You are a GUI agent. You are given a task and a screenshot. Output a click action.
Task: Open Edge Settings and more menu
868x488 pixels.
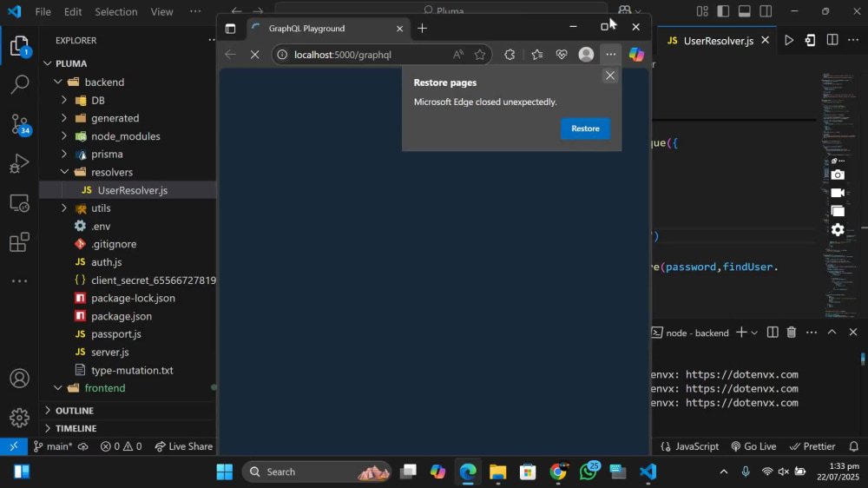[x=610, y=55]
